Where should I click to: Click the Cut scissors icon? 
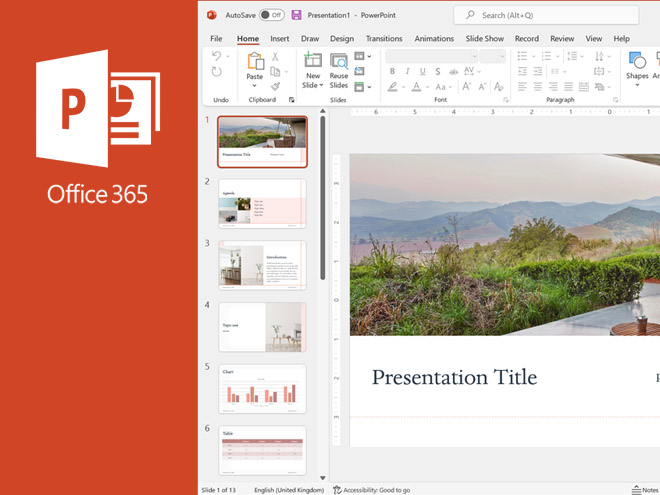[276, 57]
